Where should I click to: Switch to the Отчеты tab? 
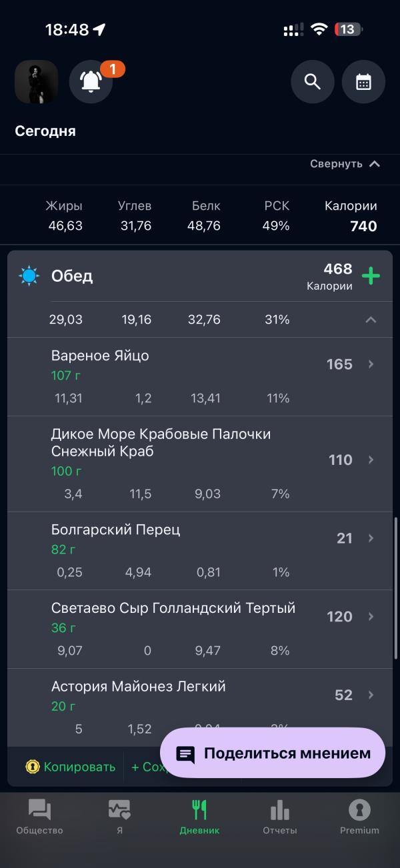click(280, 817)
